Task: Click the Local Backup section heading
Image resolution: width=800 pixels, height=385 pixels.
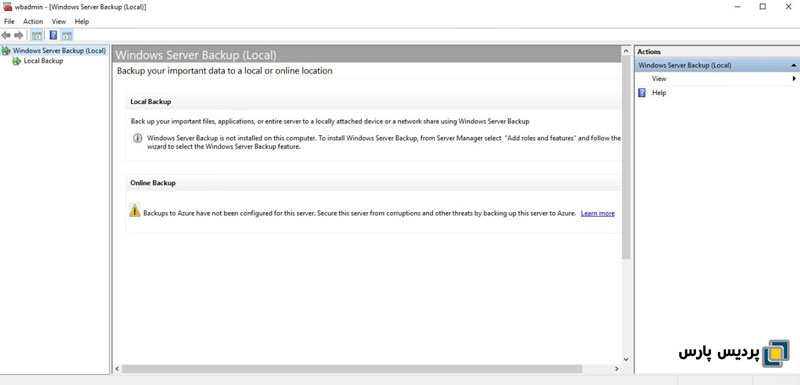Action: 151,101
